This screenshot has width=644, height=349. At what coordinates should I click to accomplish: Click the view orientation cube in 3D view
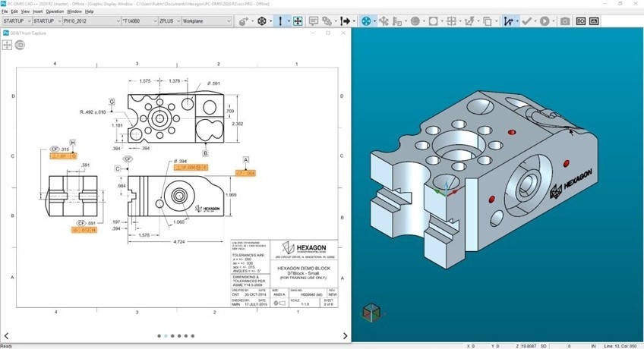click(x=371, y=313)
